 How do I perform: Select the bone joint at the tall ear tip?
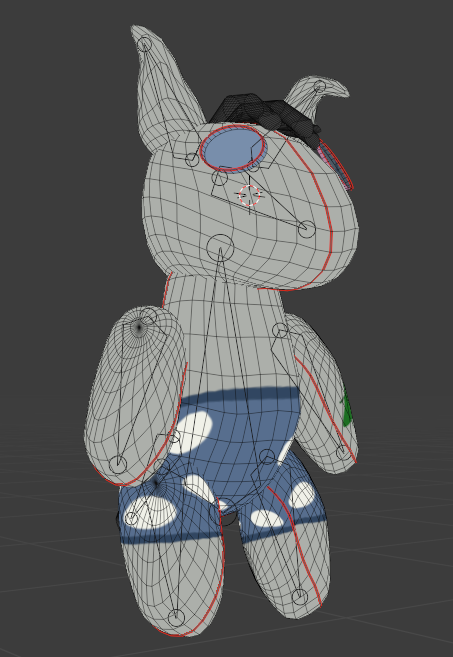[145, 44]
